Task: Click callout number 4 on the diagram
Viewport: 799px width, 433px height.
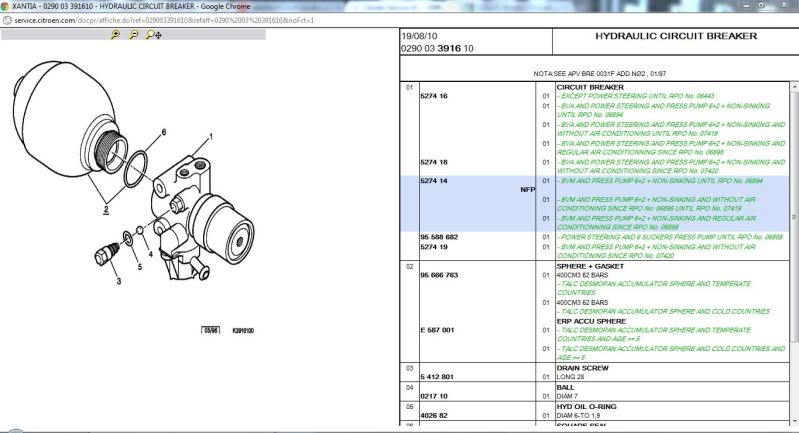Action: [150, 254]
